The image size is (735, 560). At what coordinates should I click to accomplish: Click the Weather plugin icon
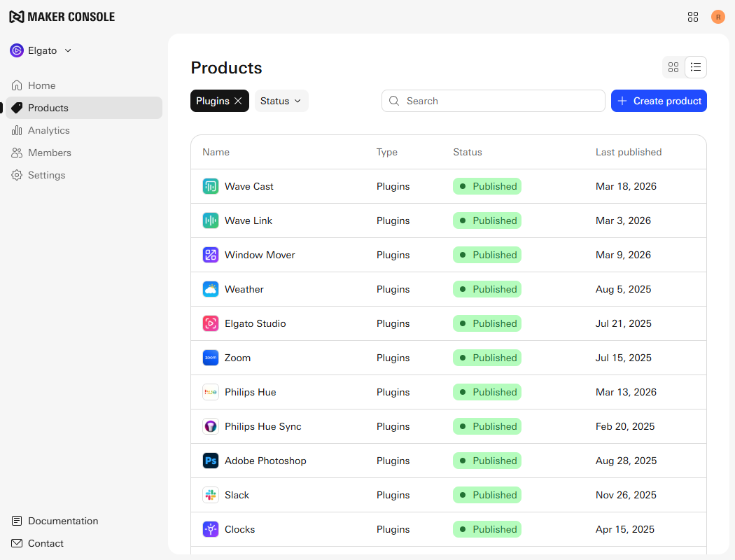(x=211, y=289)
